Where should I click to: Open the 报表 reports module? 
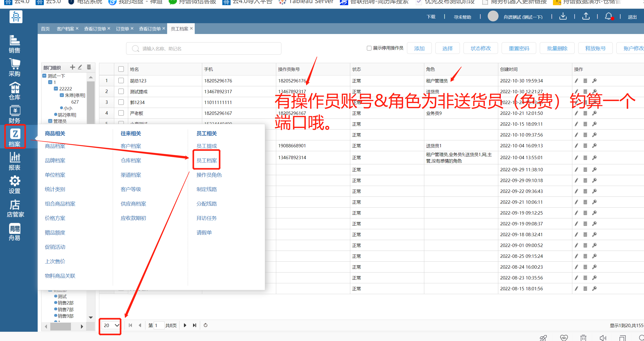tap(15, 161)
